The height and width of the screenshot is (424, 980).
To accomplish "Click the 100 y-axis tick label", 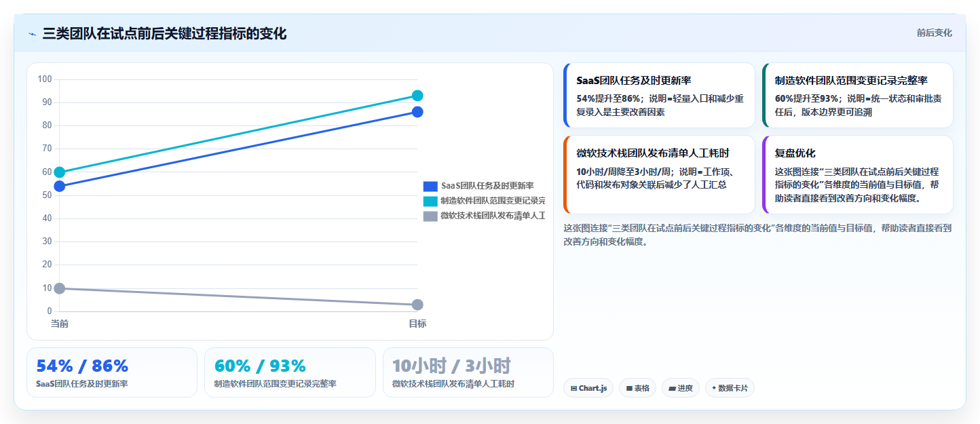I will [45, 79].
